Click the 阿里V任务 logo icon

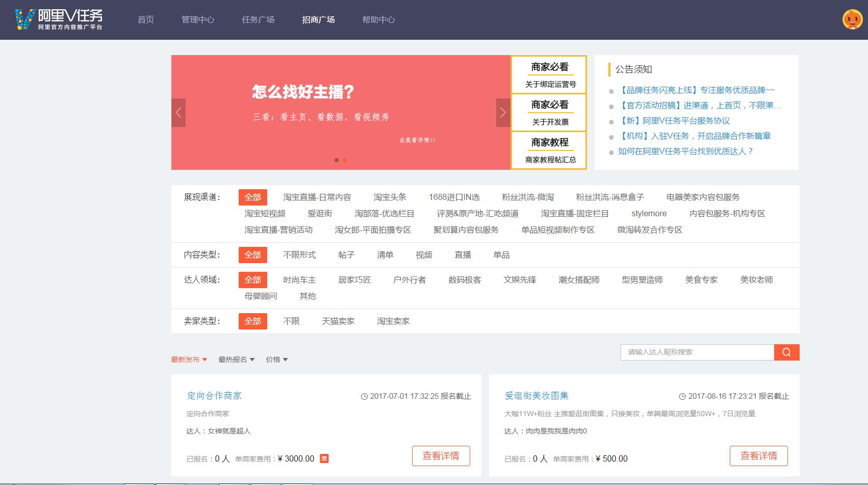(x=23, y=19)
